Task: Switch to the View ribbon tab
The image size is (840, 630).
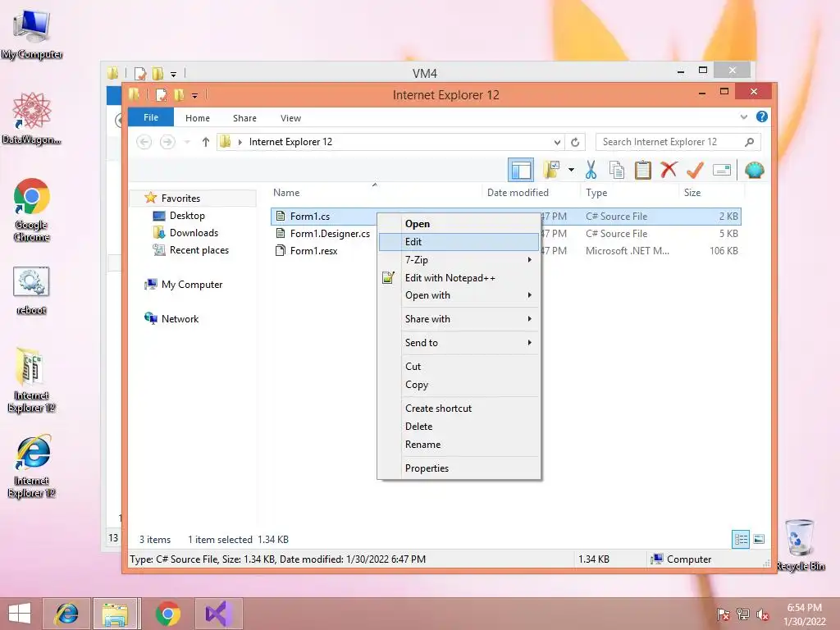Action: (x=290, y=118)
